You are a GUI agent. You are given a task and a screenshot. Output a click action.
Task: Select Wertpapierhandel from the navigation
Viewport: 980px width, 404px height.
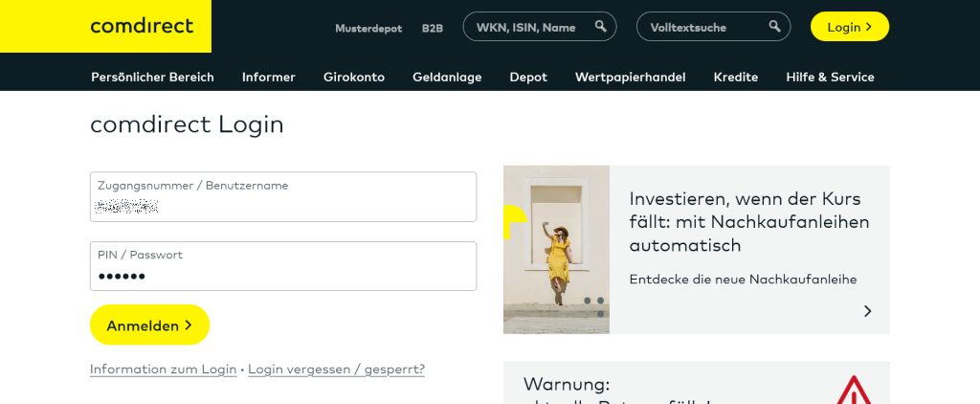tap(630, 77)
